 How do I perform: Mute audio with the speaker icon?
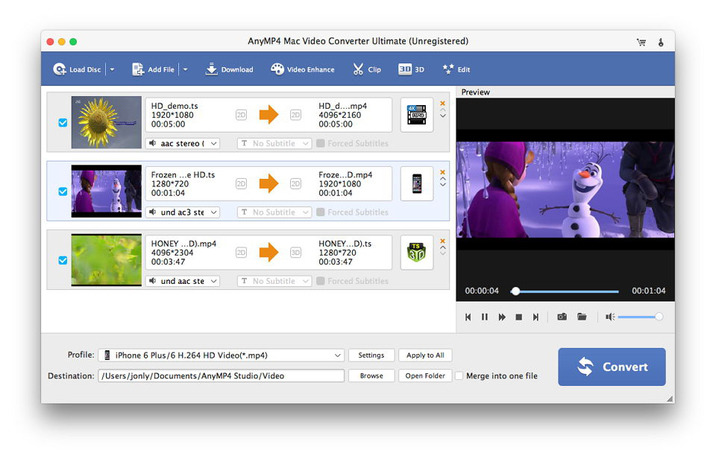[610, 317]
